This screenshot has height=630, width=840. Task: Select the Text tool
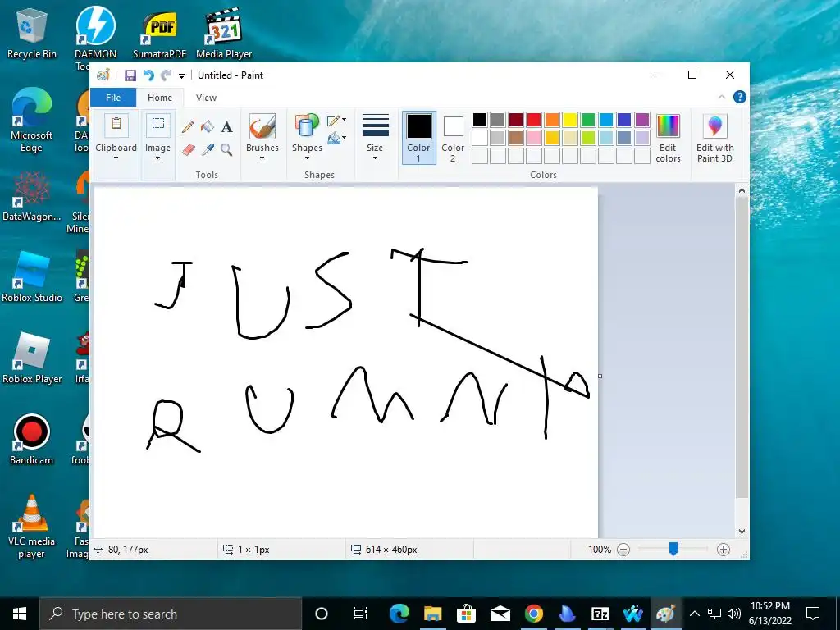coord(227,127)
